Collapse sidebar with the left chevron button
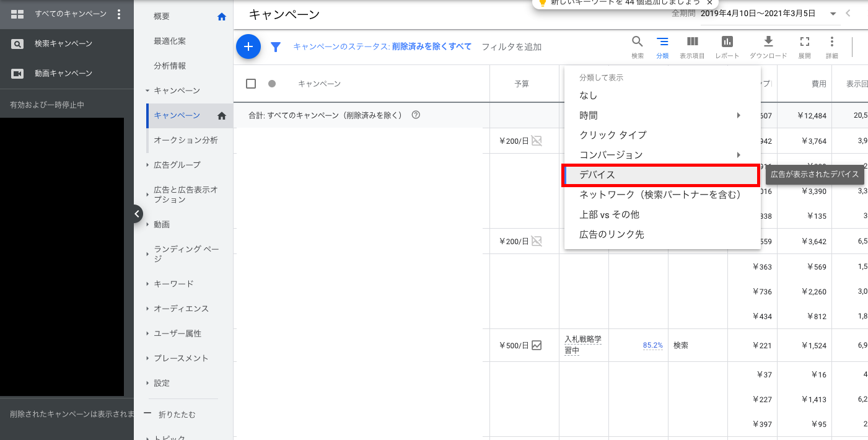Viewport: 868px width, 440px height. coord(136,214)
